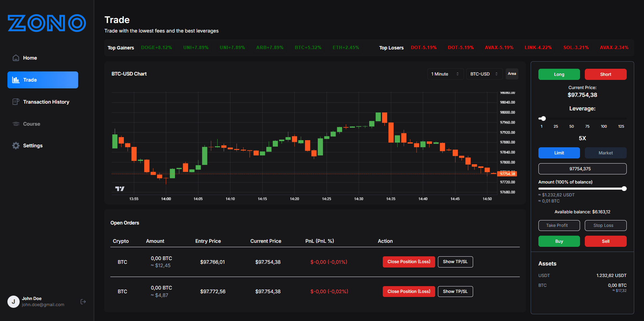
Task: Show TP/SL for $97.766,01 order
Action: click(455, 262)
